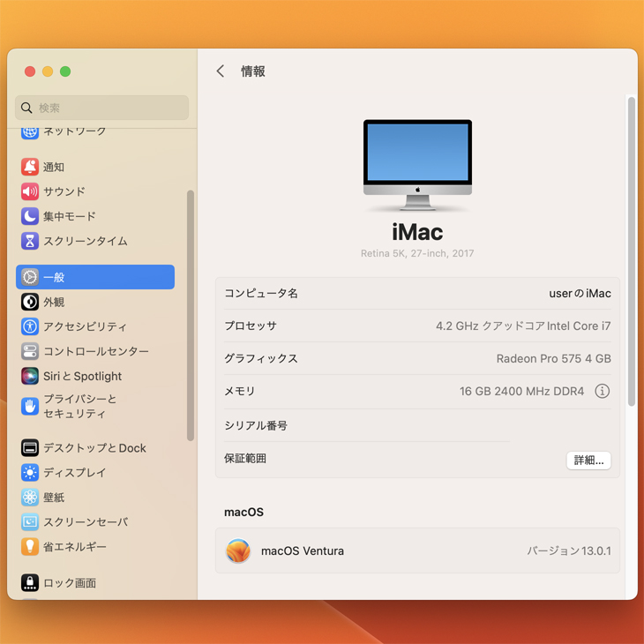
Task: Click the 詳細... warranty button
Action: (588, 460)
